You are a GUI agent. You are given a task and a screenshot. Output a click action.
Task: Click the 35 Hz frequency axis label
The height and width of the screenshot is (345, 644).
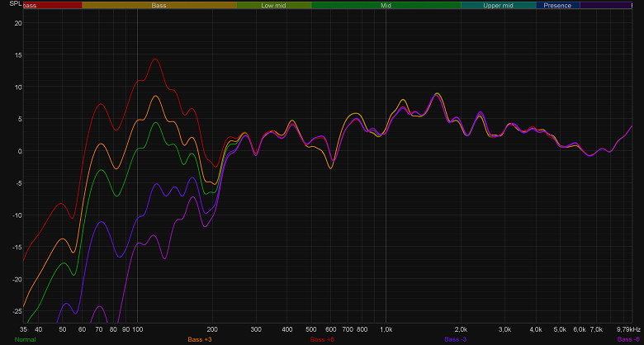[23, 329]
